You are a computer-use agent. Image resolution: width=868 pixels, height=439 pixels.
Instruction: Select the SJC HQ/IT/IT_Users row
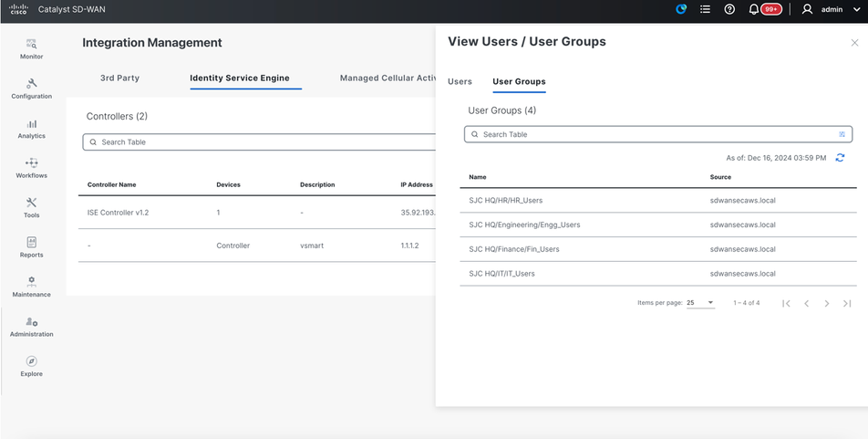[658, 273]
